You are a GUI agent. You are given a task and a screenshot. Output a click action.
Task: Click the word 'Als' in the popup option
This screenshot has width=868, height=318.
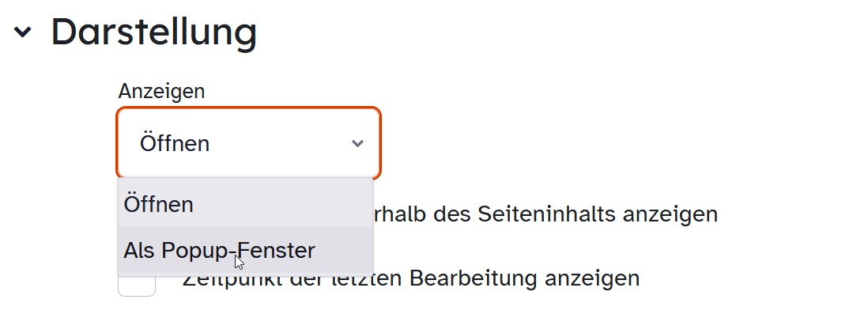click(139, 251)
